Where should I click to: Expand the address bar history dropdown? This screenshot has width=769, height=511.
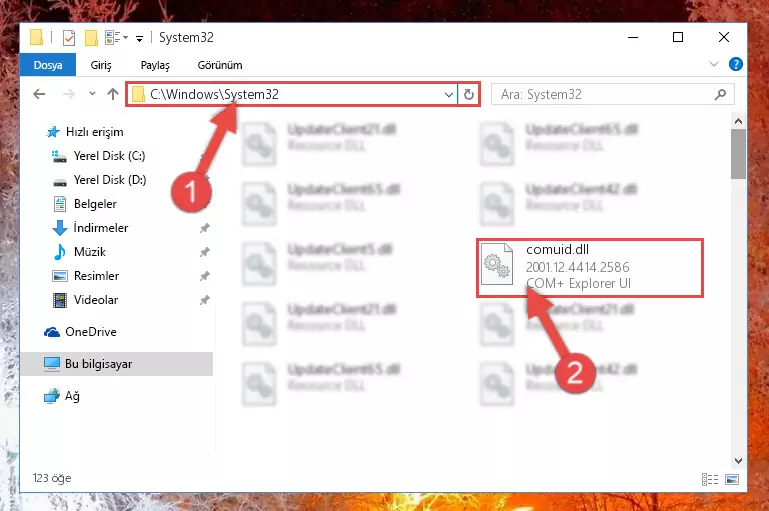(449, 94)
